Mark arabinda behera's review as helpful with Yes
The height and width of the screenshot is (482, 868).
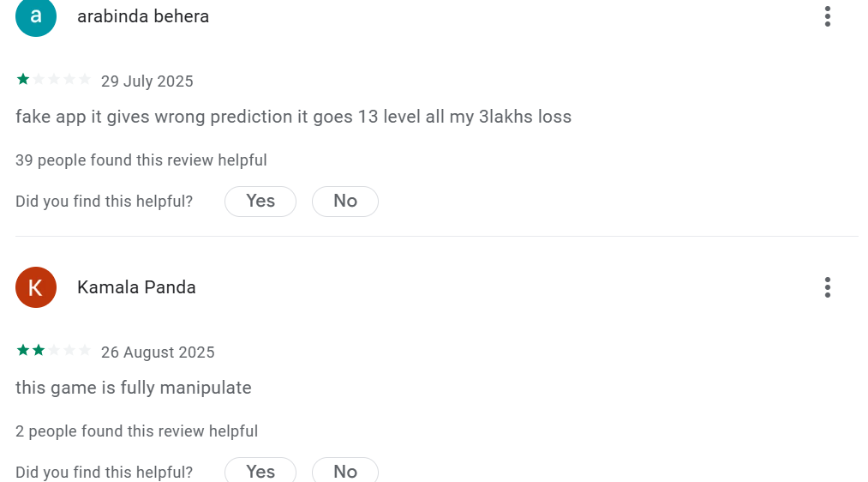(260, 202)
